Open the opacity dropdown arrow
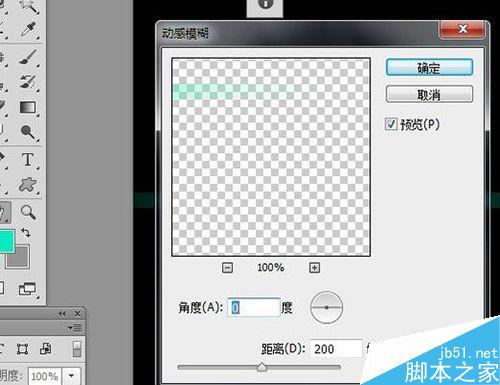Viewport: 500px width, 385px height. 71,376
